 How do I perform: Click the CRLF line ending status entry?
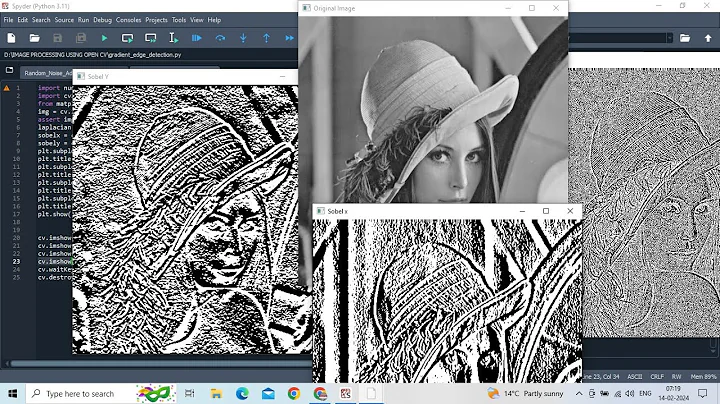657,376
